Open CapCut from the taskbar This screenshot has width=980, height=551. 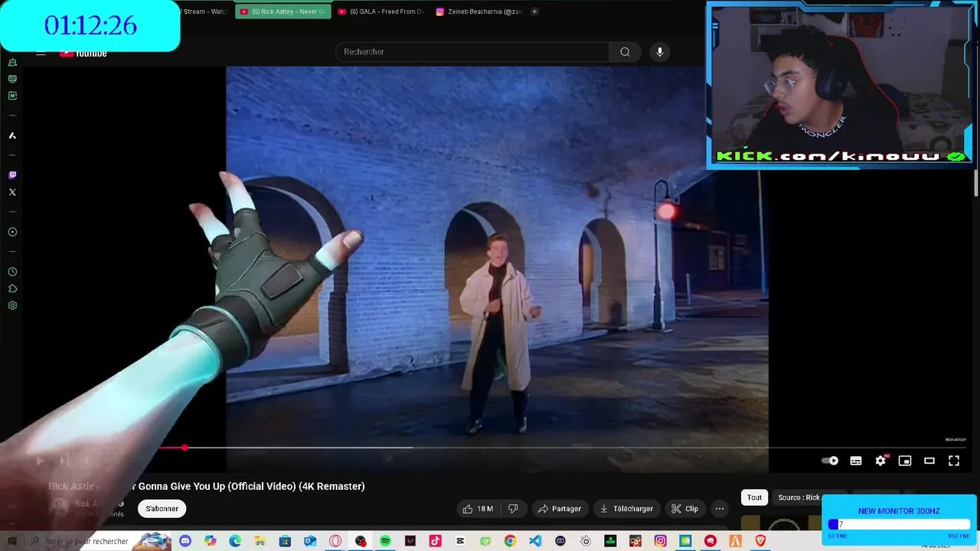460,541
